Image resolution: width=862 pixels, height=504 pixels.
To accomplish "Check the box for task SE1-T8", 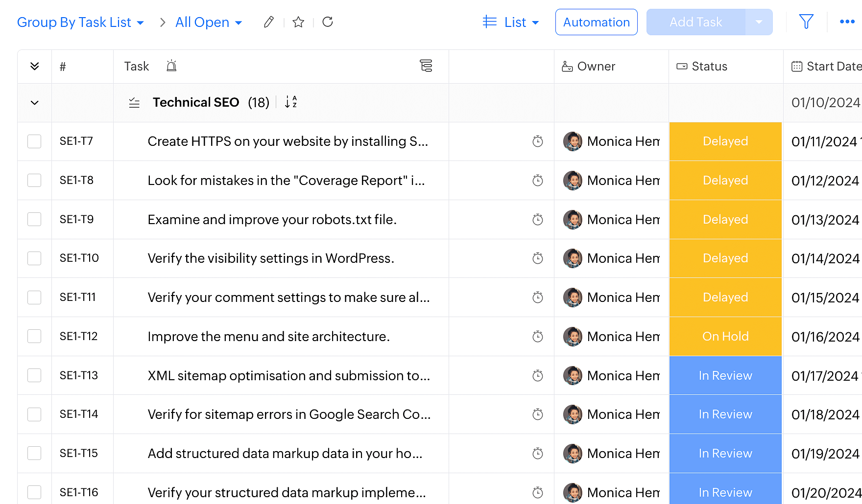I will tap(34, 180).
